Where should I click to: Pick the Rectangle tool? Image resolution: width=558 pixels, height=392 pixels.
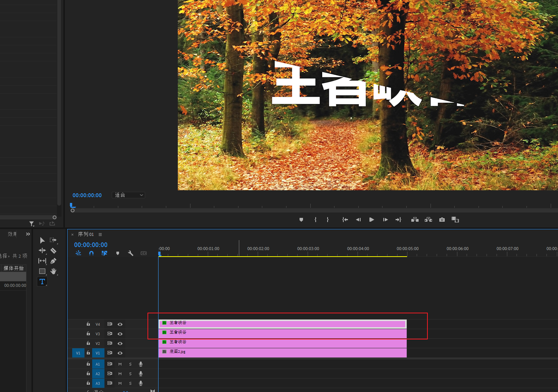point(42,271)
